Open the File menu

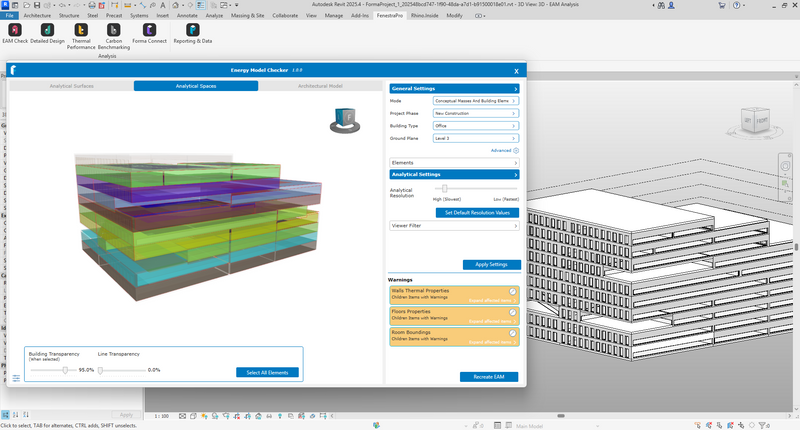point(9,16)
